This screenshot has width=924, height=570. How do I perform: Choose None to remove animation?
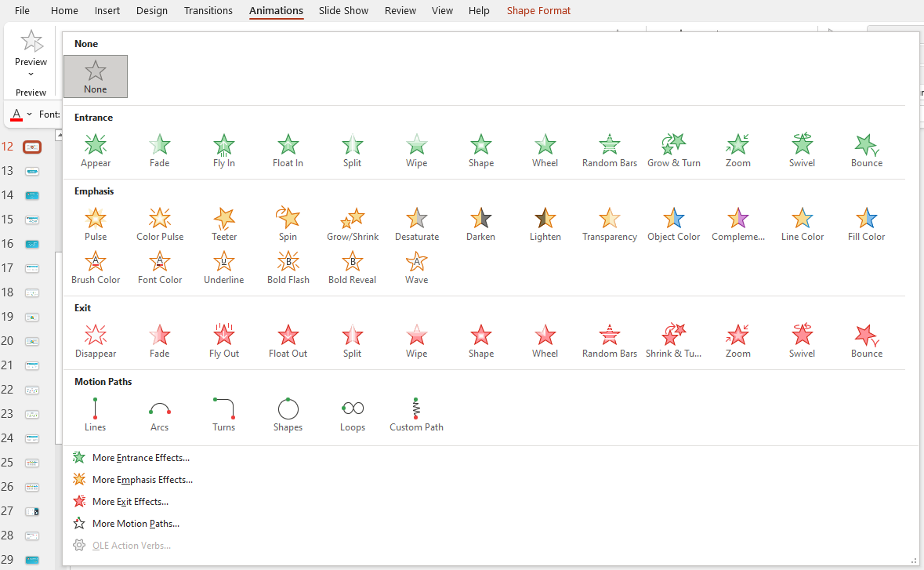pos(96,77)
